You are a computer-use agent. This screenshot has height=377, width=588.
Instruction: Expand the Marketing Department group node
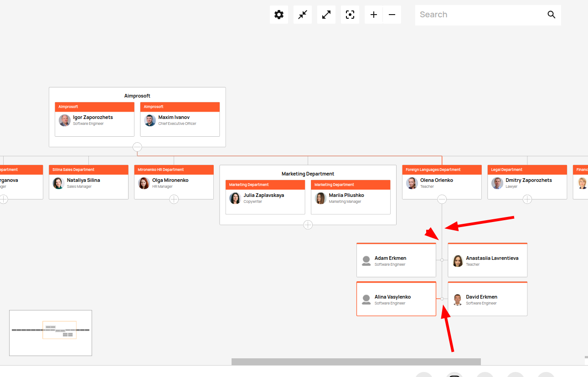308,225
